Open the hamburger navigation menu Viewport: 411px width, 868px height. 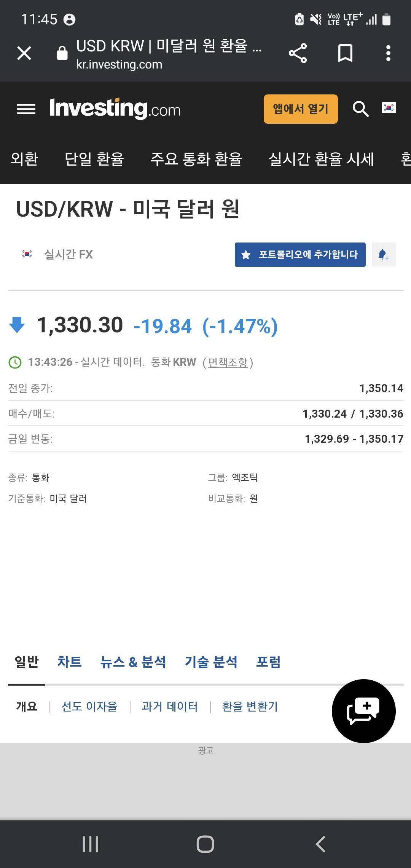coord(26,109)
